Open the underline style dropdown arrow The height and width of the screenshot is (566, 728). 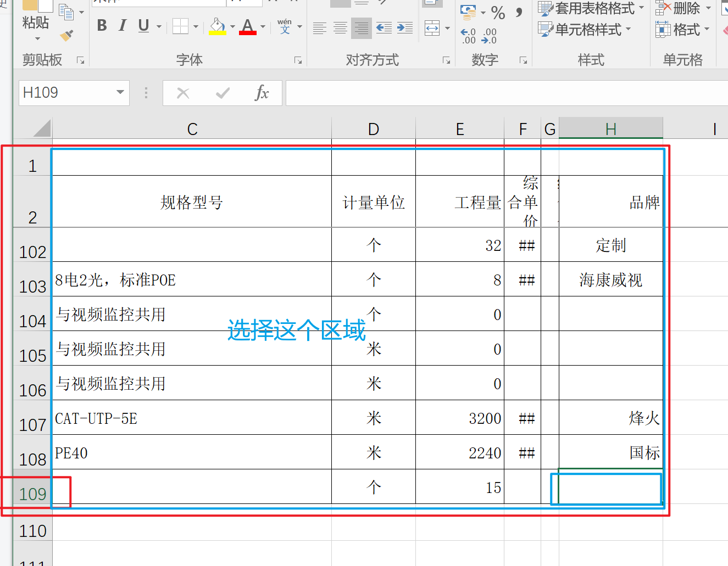(159, 26)
